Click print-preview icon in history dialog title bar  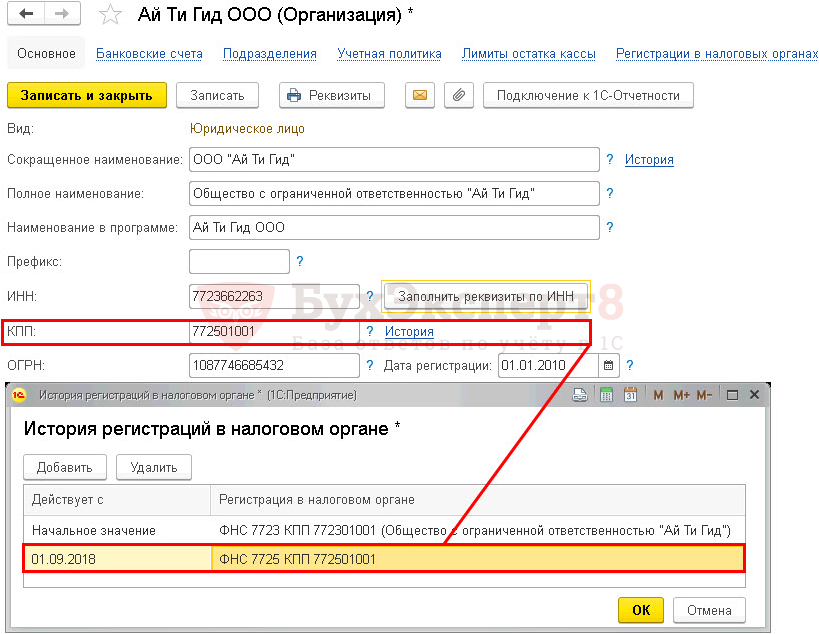coord(580,395)
